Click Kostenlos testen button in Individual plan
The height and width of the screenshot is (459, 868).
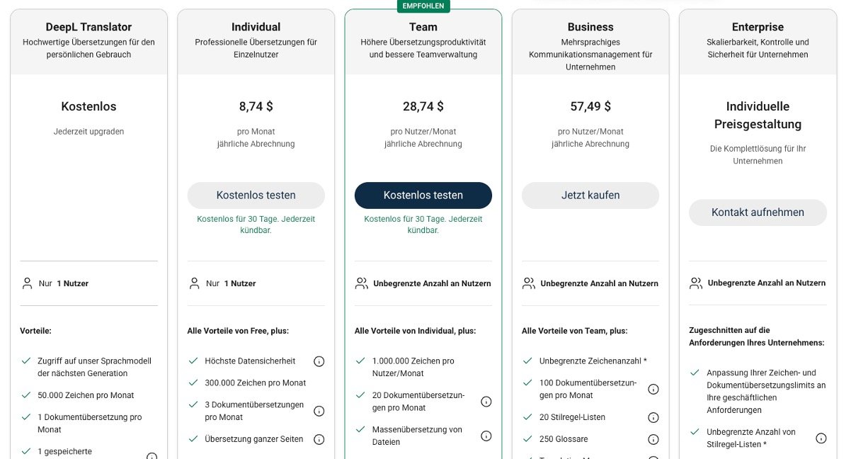[x=256, y=195]
